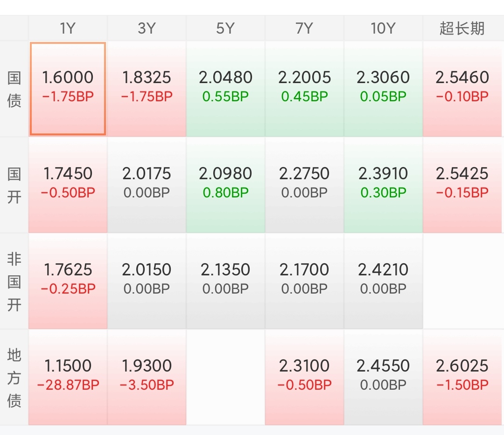Click the 地方债 row label

14,377
